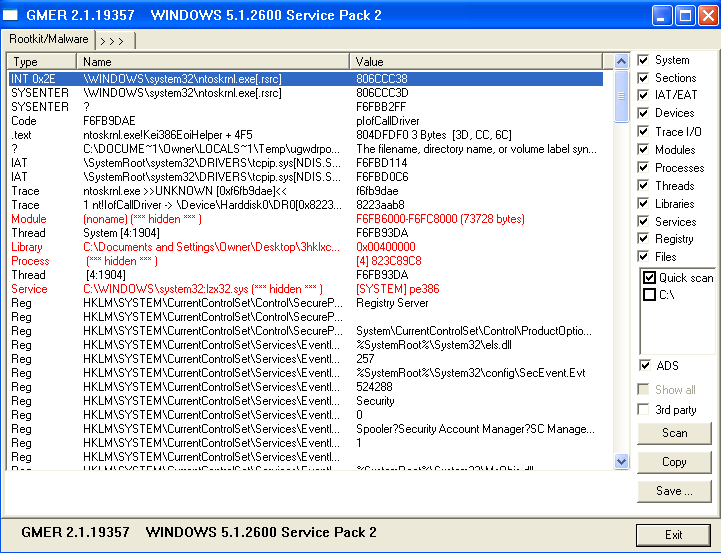The width and height of the screenshot is (721, 553).
Task: Exit GMER using the Exit button
Action: click(x=673, y=535)
